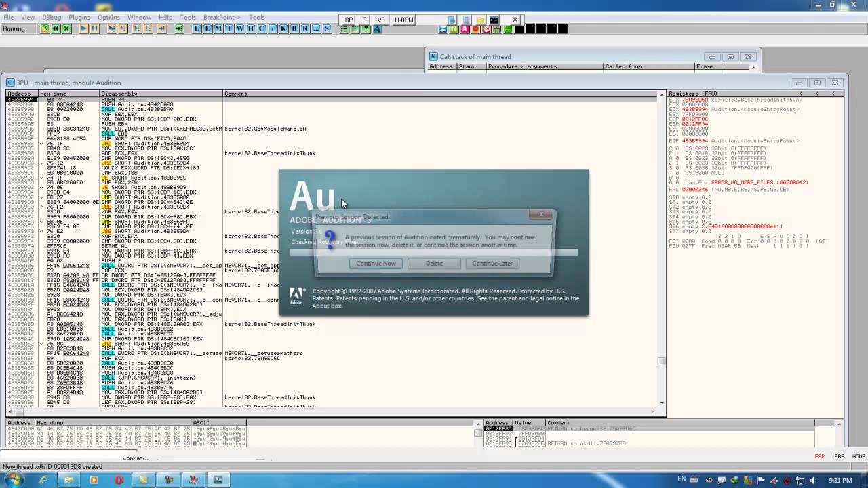Click Delete in the session recovery dialog
Screen dimensions: 868x488
(x=433, y=264)
